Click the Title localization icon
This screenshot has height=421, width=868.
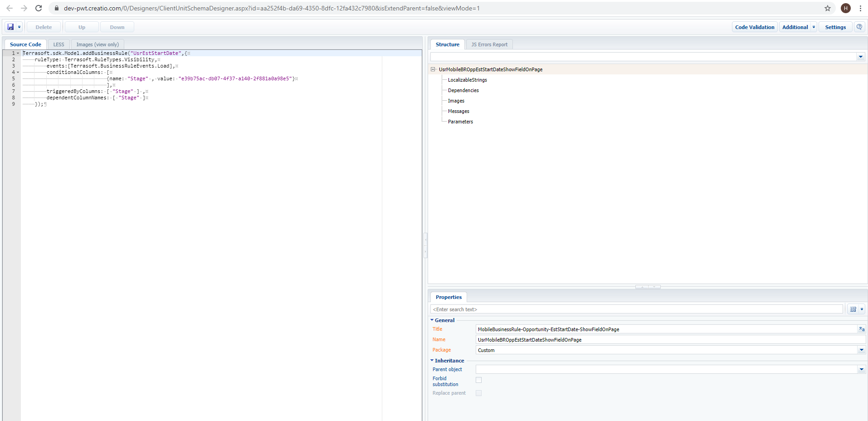coord(861,329)
